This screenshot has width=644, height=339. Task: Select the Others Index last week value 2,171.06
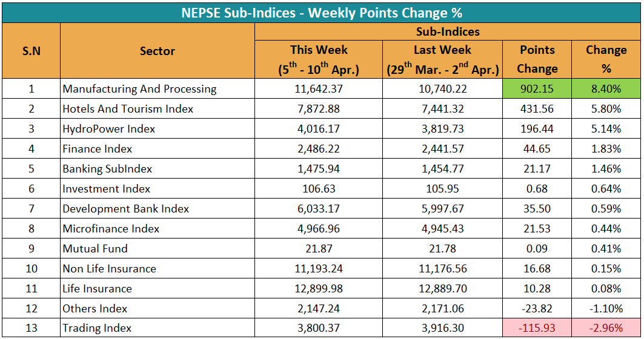442,308
